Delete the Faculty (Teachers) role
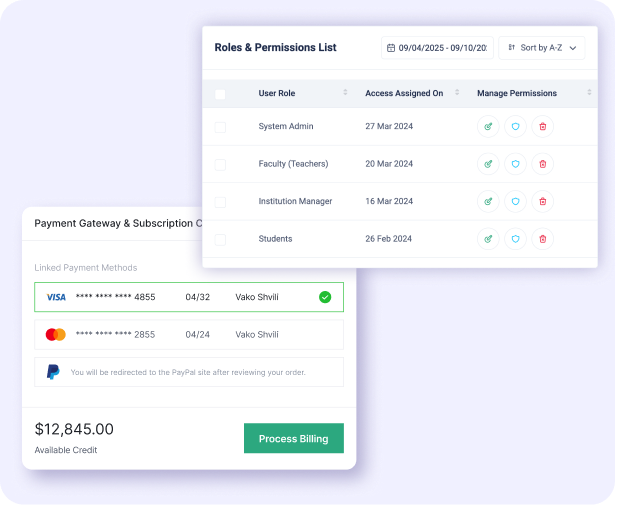618x505 pixels. (x=542, y=164)
